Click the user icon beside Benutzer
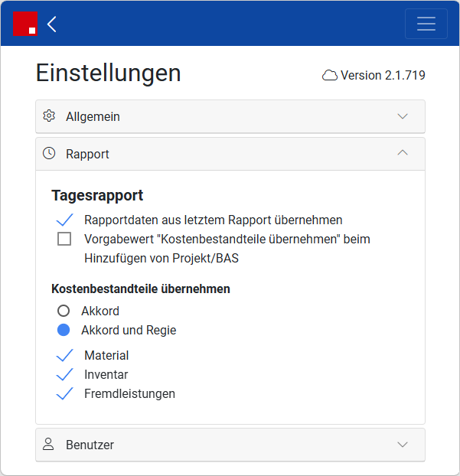 (48, 444)
